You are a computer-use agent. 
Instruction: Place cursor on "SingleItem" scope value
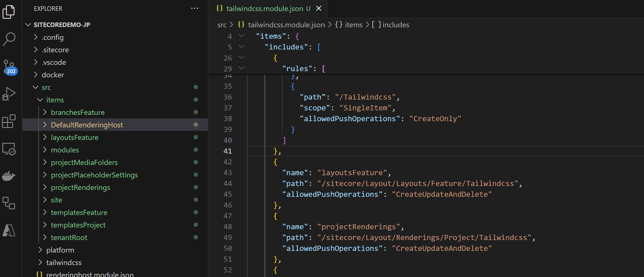(x=365, y=108)
